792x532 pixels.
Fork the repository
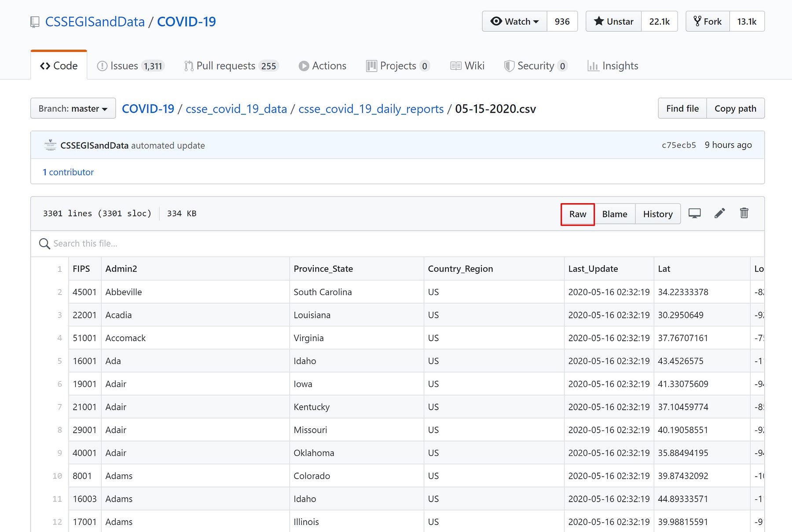pyautogui.click(x=708, y=22)
